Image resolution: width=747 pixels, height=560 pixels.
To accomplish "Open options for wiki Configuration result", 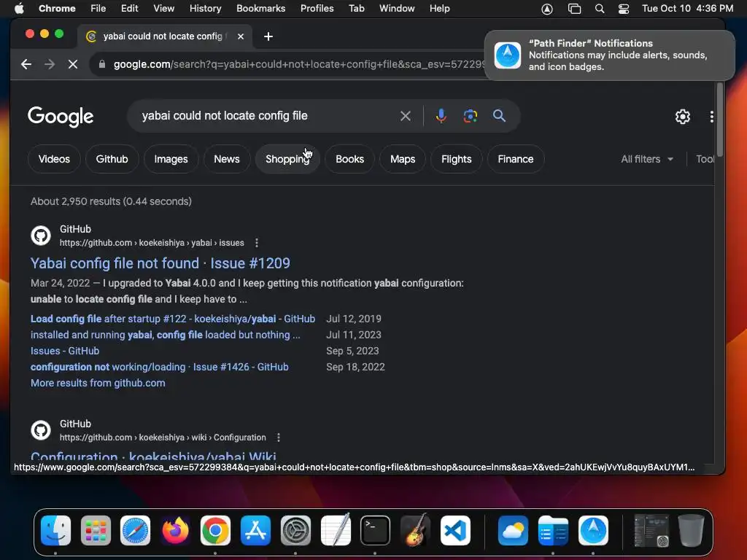I will pyautogui.click(x=279, y=437).
